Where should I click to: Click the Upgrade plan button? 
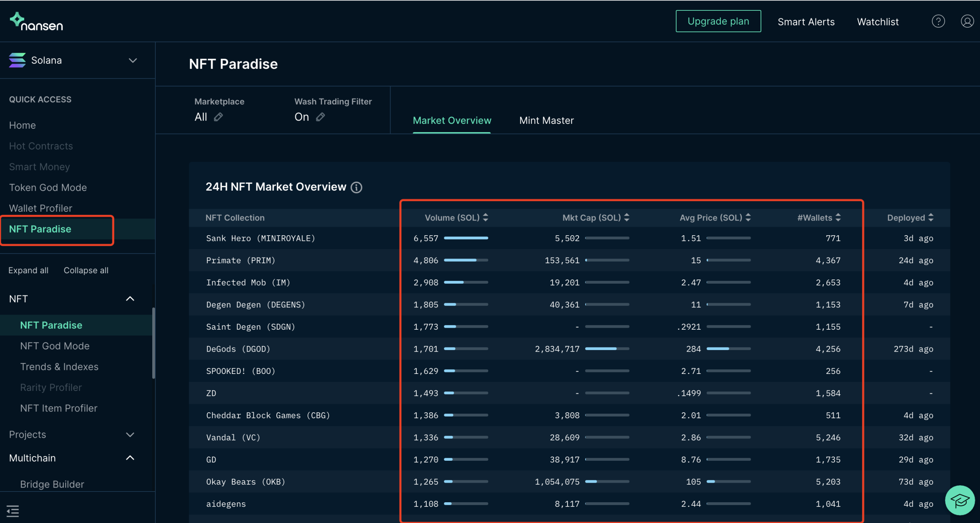click(x=718, y=21)
